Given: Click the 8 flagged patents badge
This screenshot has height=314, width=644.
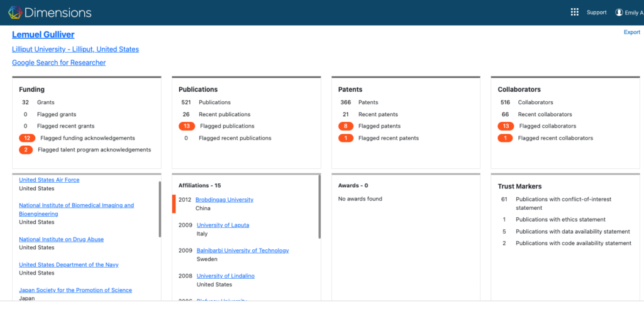Looking at the screenshot, I should (345, 126).
